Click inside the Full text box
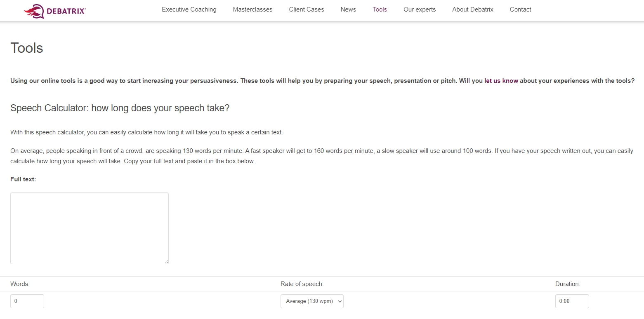The height and width of the screenshot is (319, 644). 89,228
